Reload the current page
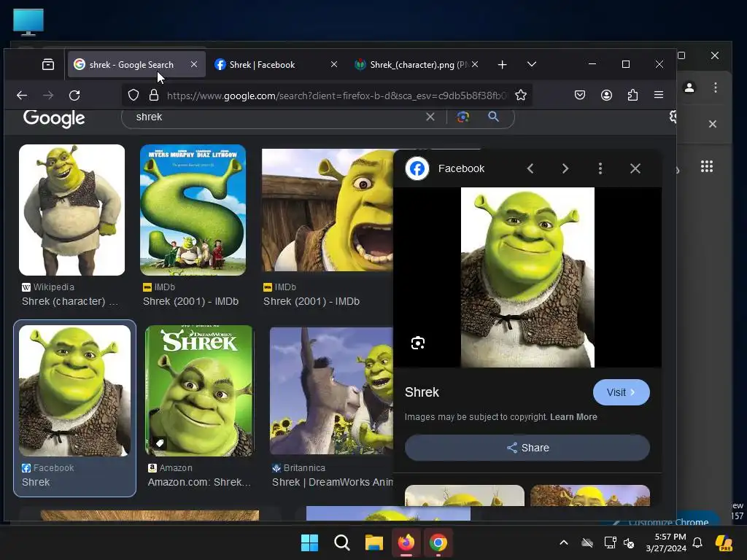 74,96
